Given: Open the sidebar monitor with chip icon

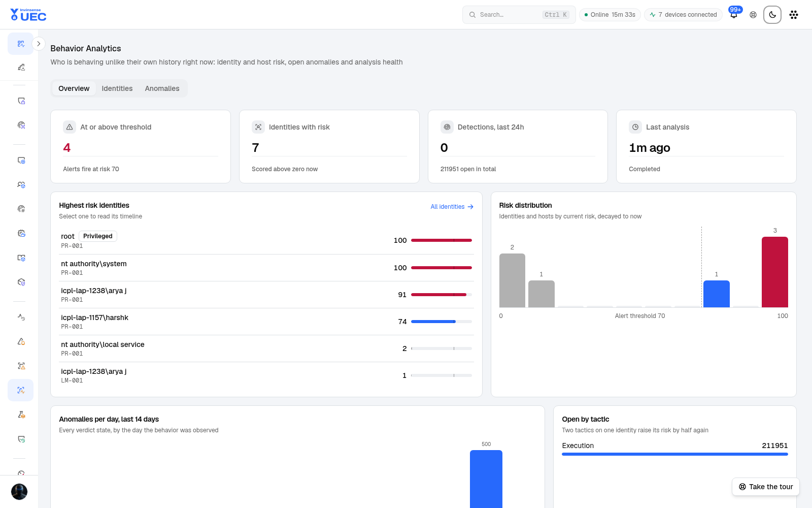Looking at the screenshot, I should pyautogui.click(x=21, y=160).
